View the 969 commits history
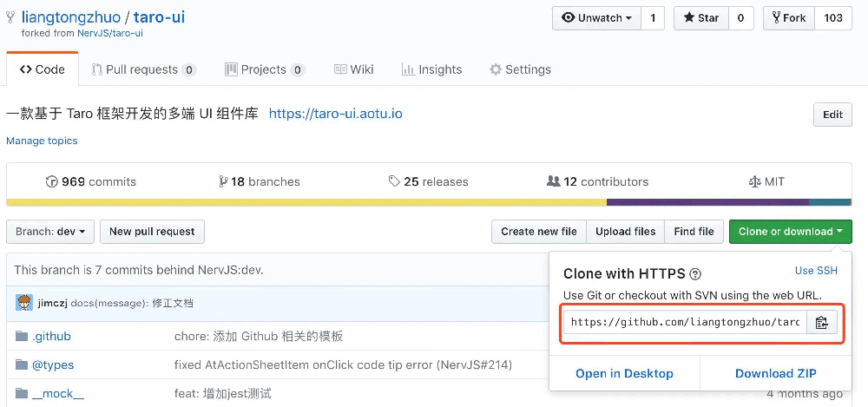The image size is (868, 407). 91,181
